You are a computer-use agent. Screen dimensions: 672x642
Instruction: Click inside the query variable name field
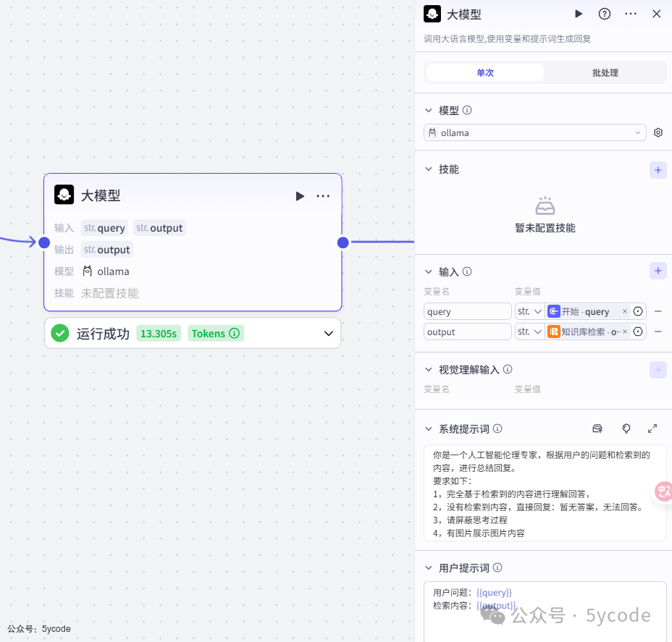[467, 311]
